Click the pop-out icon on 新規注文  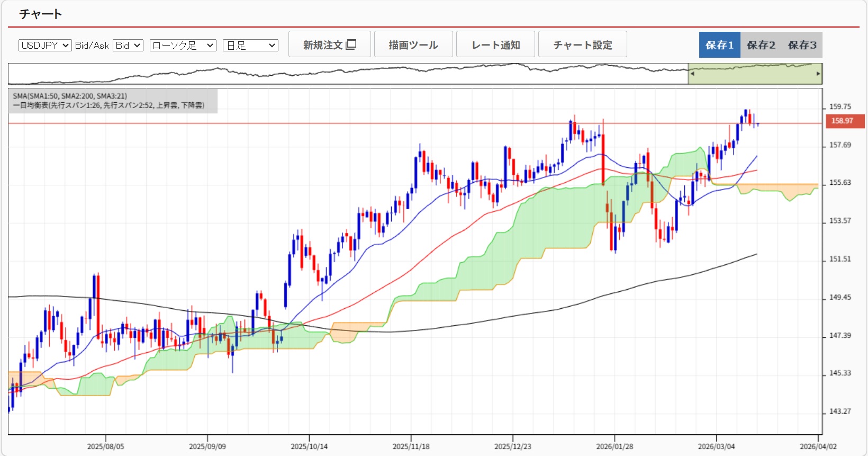351,44
